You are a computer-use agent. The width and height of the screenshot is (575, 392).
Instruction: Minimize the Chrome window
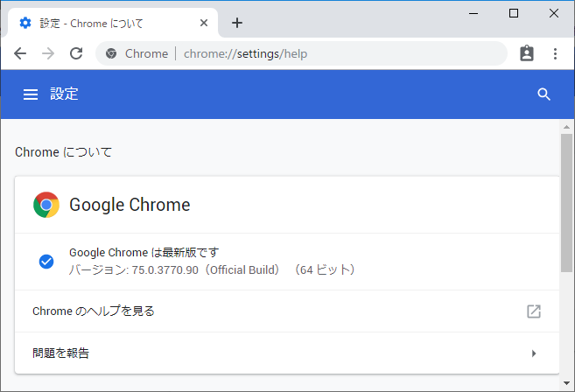(x=473, y=14)
